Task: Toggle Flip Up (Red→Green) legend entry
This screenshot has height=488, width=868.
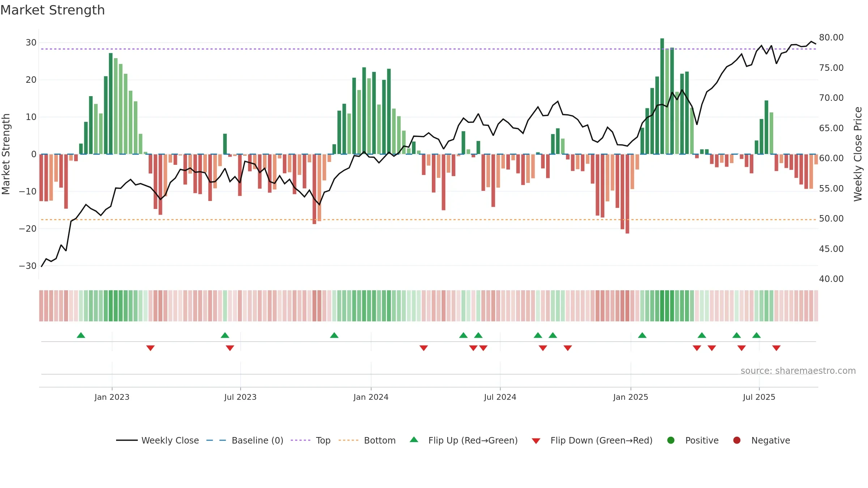Action: click(x=464, y=440)
